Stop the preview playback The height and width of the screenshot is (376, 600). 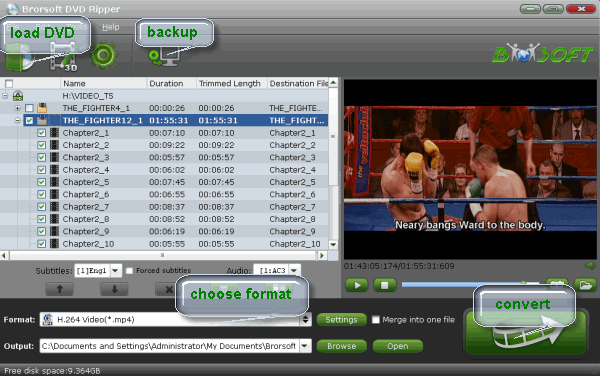coord(385,285)
